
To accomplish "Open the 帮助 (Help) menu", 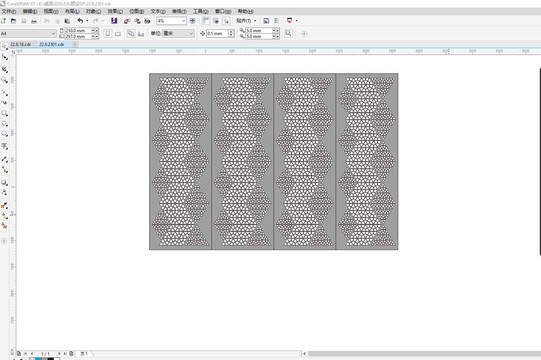I will click(x=245, y=11).
